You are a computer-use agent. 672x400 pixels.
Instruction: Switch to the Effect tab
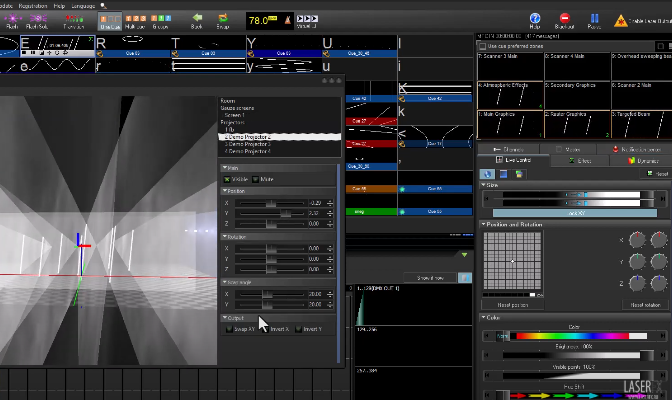coord(580,160)
